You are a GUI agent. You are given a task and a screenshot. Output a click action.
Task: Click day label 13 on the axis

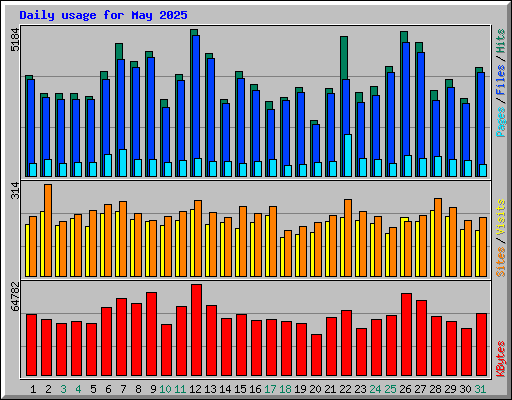point(210,389)
